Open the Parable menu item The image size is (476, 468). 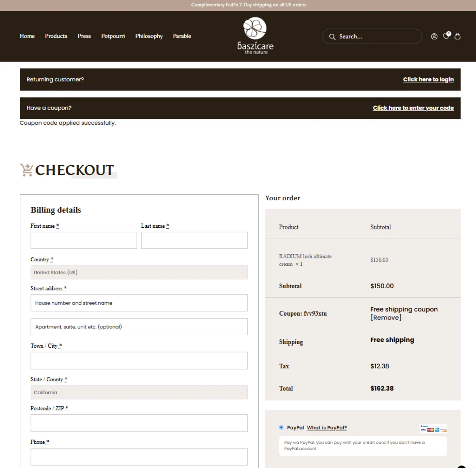click(182, 36)
